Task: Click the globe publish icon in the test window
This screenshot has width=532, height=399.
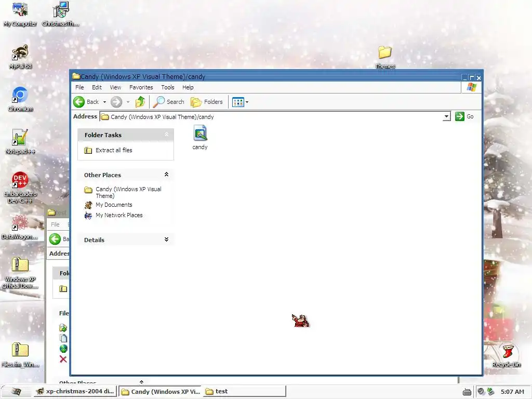Action: pyautogui.click(x=63, y=349)
